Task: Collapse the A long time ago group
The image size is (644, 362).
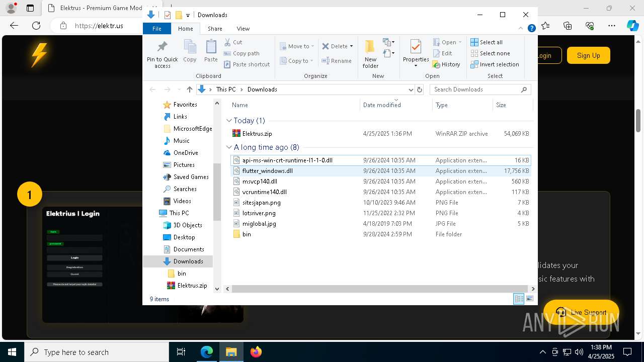Action: click(229, 147)
